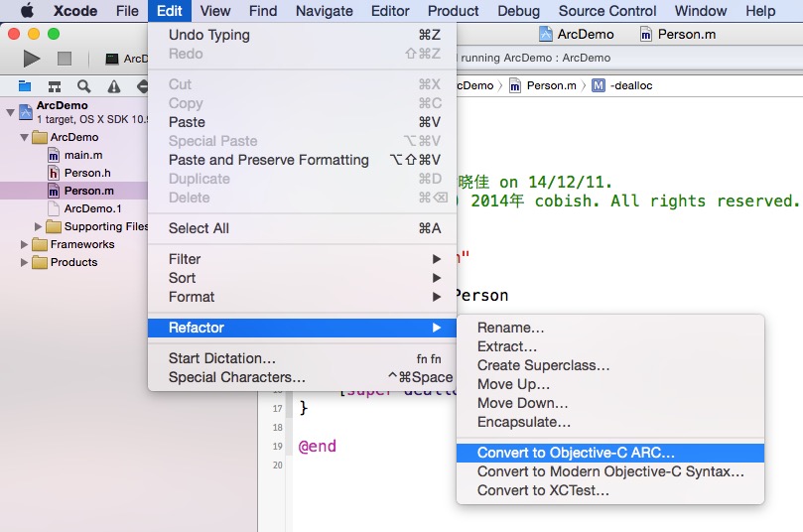Open the Apple menu
The height and width of the screenshot is (532, 803).
(x=27, y=10)
